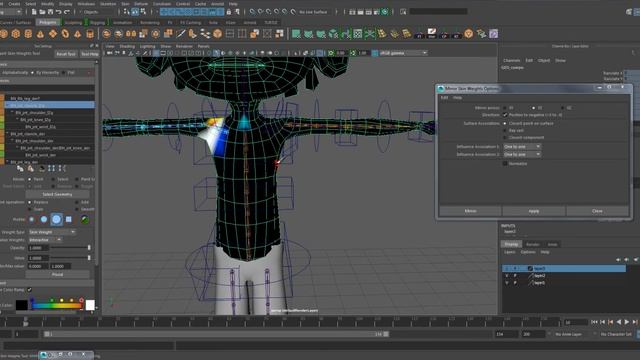
Task: Create a polygon cylinder from the shelf
Action: coord(28,34)
